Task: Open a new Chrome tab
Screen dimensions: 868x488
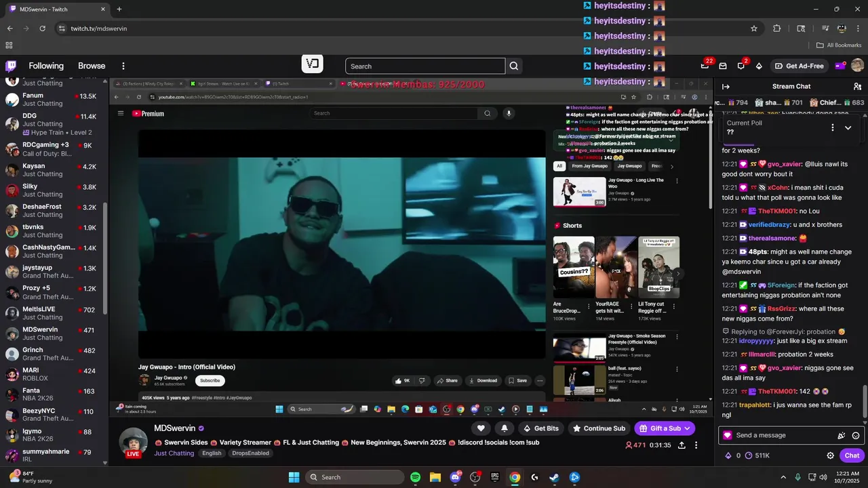Action: pos(119,9)
